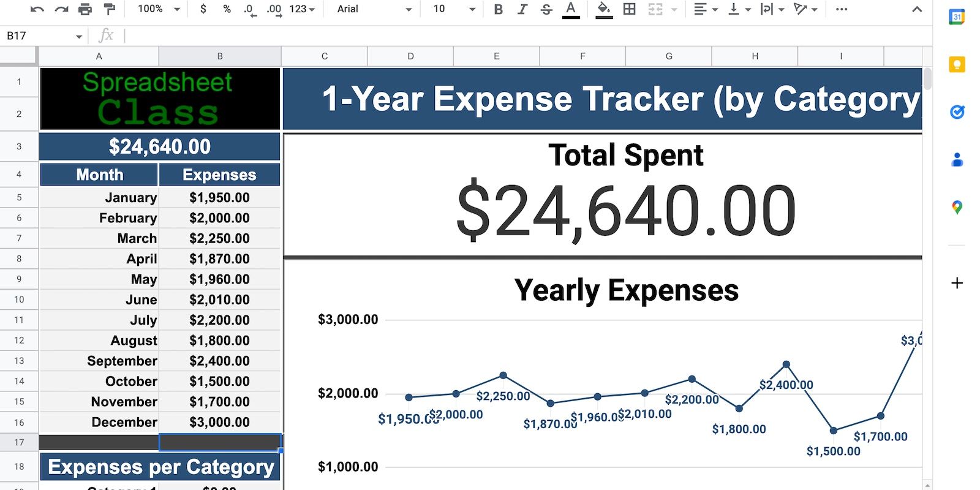Select the September cell
Screen dimensions: 980x490
(99, 361)
